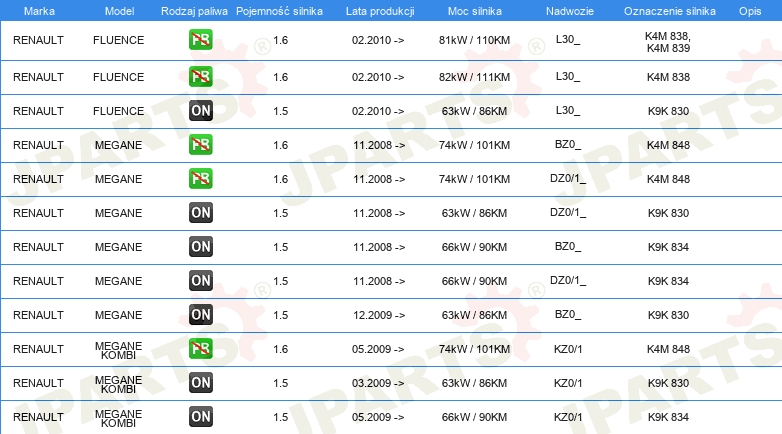Click the Lata produkcji column header

tap(380, 11)
